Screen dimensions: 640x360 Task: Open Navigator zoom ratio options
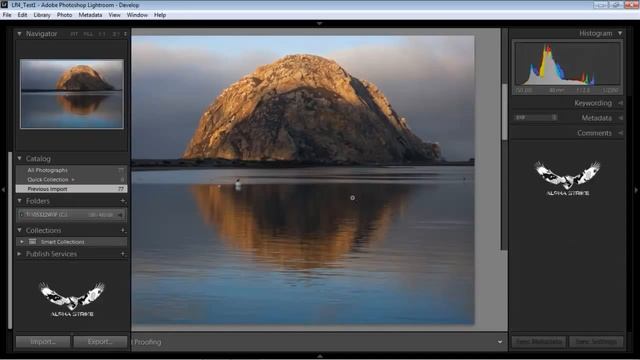click(x=125, y=34)
